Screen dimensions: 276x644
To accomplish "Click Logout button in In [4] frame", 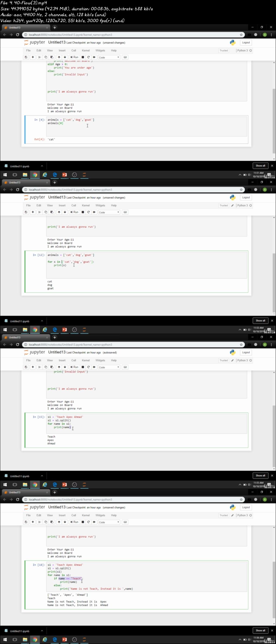I will tap(246, 43).
